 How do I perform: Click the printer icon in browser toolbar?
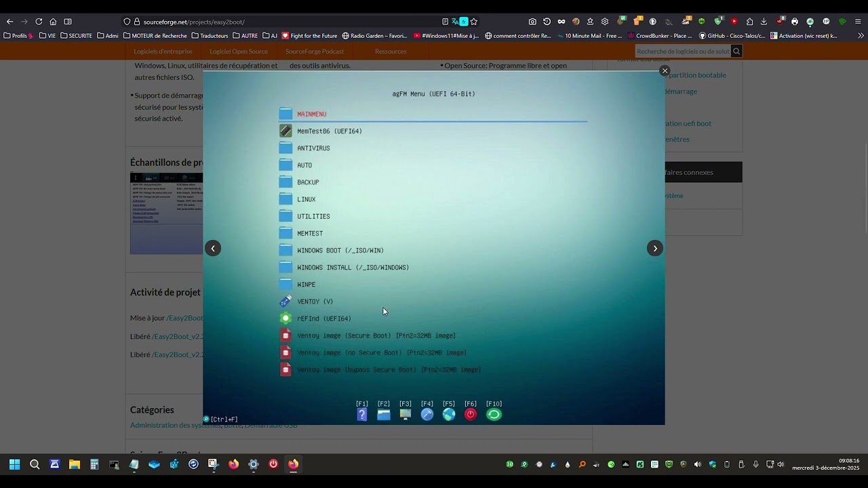click(x=795, y=22)
